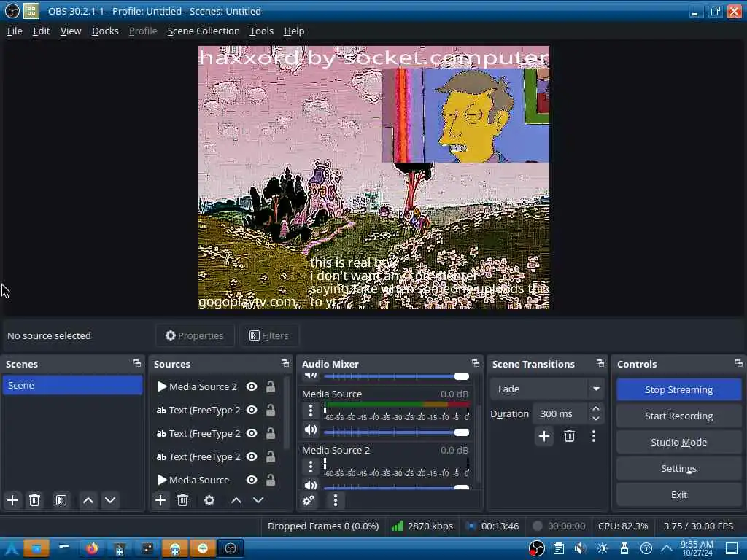Open Fade transition dropdown
Screen dimensions: 747x560
click(x=547, y=389)
